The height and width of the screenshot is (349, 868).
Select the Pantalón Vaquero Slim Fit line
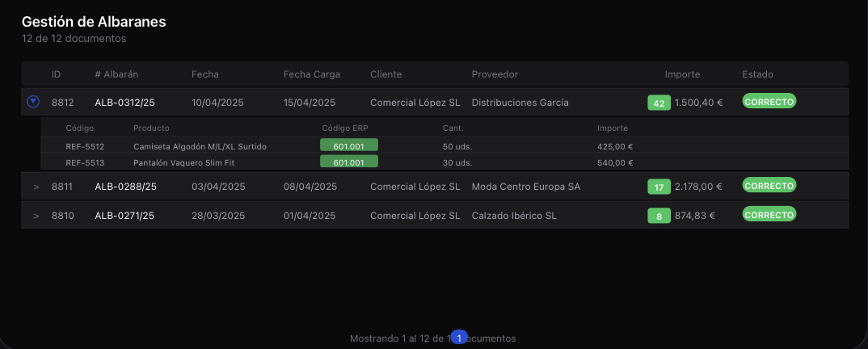point(445,162)
